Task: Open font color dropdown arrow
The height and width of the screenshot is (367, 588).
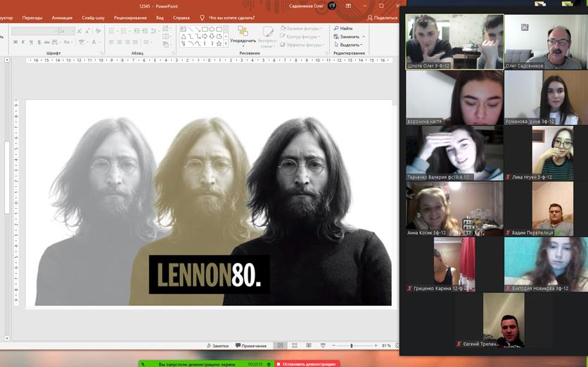Action: click(100, 42)
